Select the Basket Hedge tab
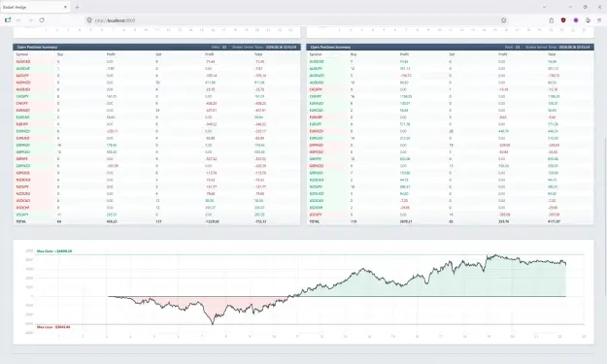The height and width of the screenshot is (364, 607). [35, 7]
